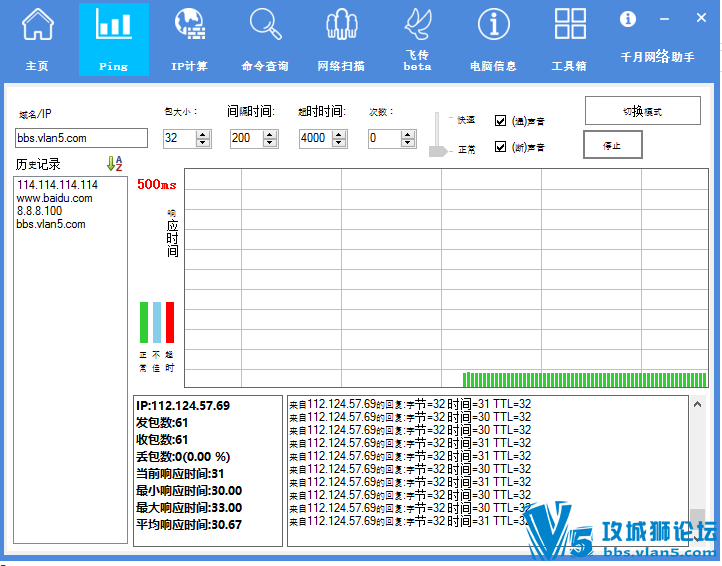
Task: Click the about info icon near the minimize button
Action: coord(628,19)
